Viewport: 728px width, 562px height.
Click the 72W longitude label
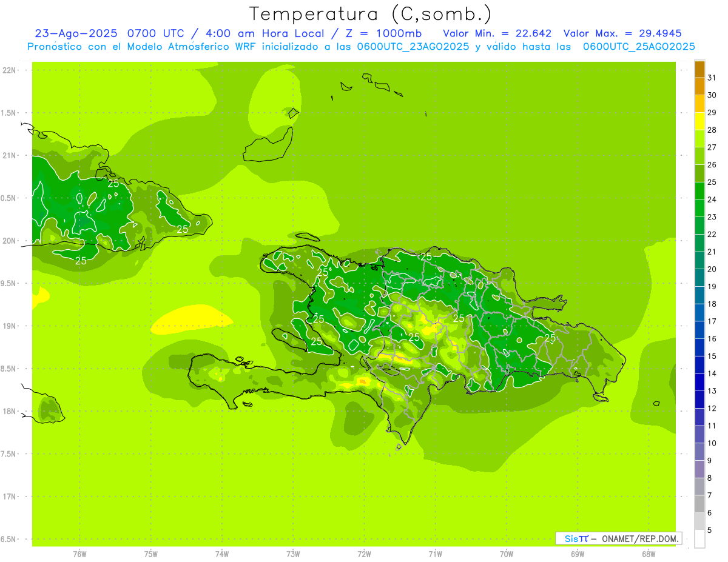(364, 554)
